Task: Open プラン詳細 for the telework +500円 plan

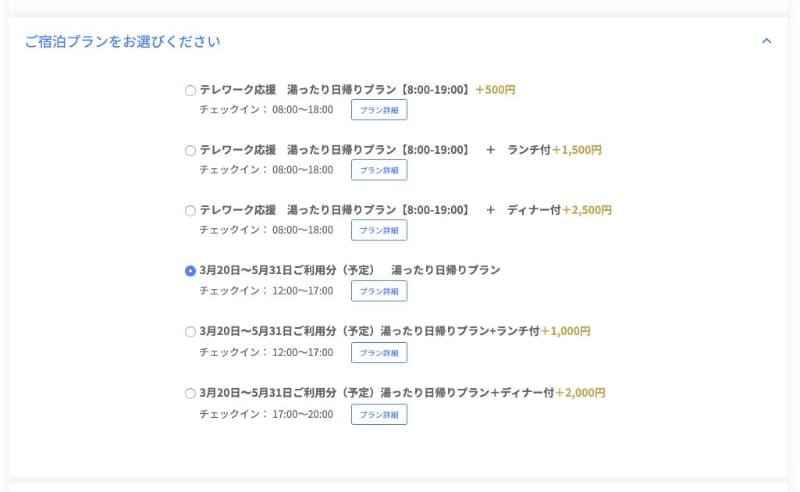Action: (x=379, y=110)
